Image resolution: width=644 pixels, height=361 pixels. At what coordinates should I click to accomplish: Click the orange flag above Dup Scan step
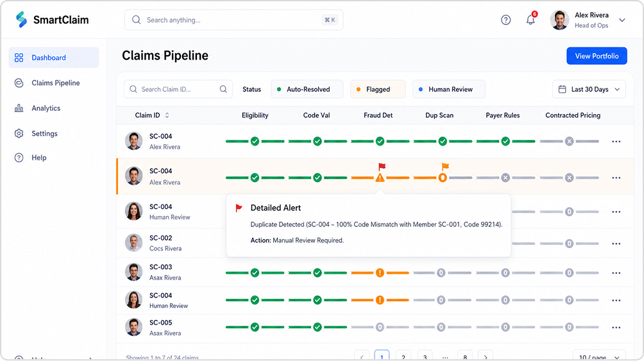click(x=445, y=166)
